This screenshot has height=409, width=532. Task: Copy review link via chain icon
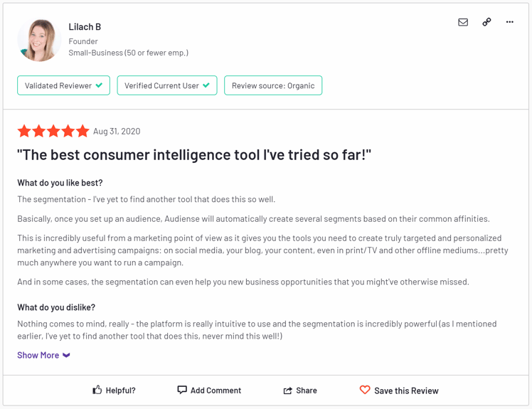tap(486, 22)
